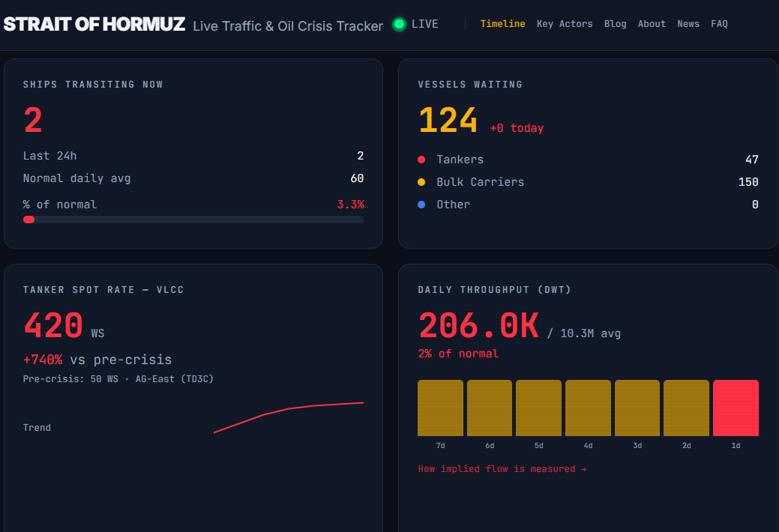Click the '/ 10.3M avg' text

pos(584,333)
